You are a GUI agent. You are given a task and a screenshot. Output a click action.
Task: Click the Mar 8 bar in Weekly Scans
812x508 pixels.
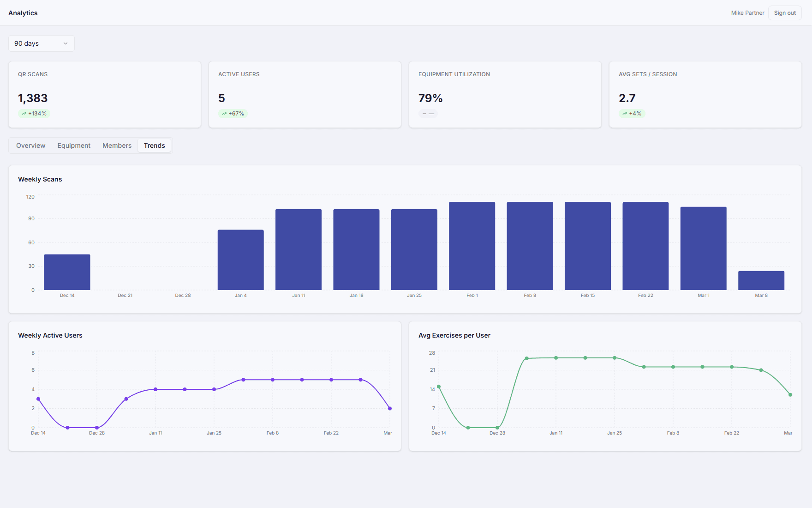pyautogui.click(x=761, y=280)
